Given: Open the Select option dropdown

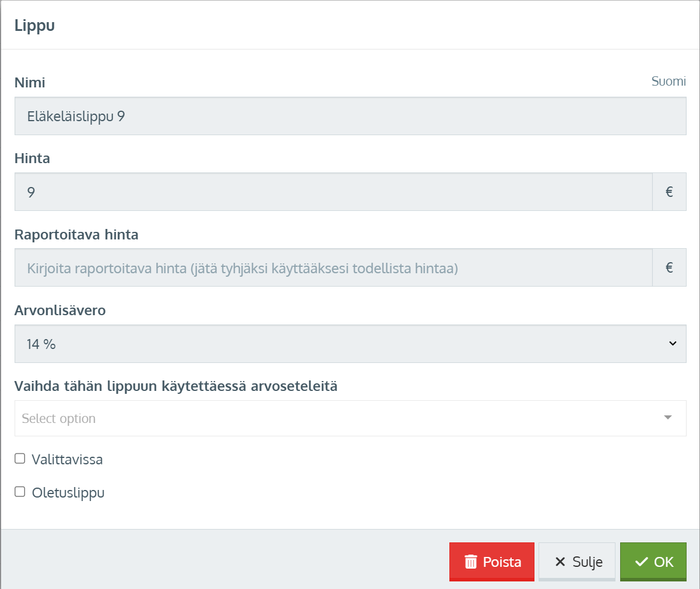Looking at the screenshot, I should point(338,418).
